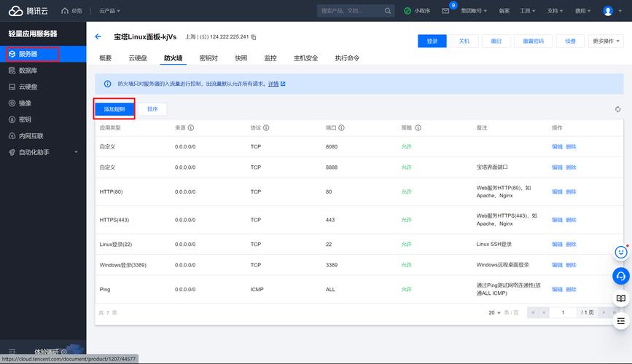This screenshot has height=364, width=632.
Task: Open the 费用 dropdown menu
Action: [582, 11]
